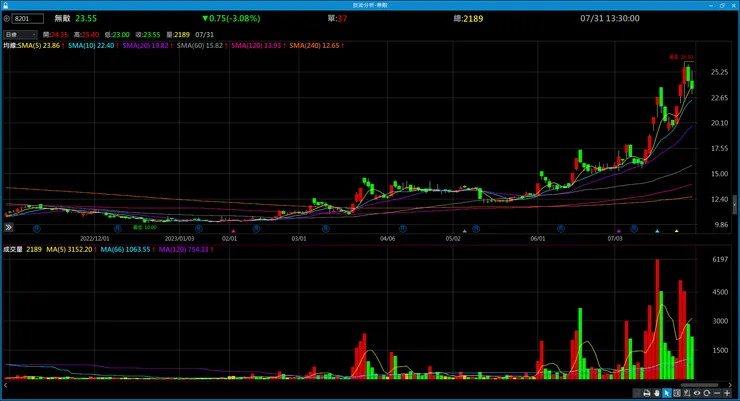Click the timestamp 07/31 13:30:00
This screenshot has height=401, width=740.
610,18
